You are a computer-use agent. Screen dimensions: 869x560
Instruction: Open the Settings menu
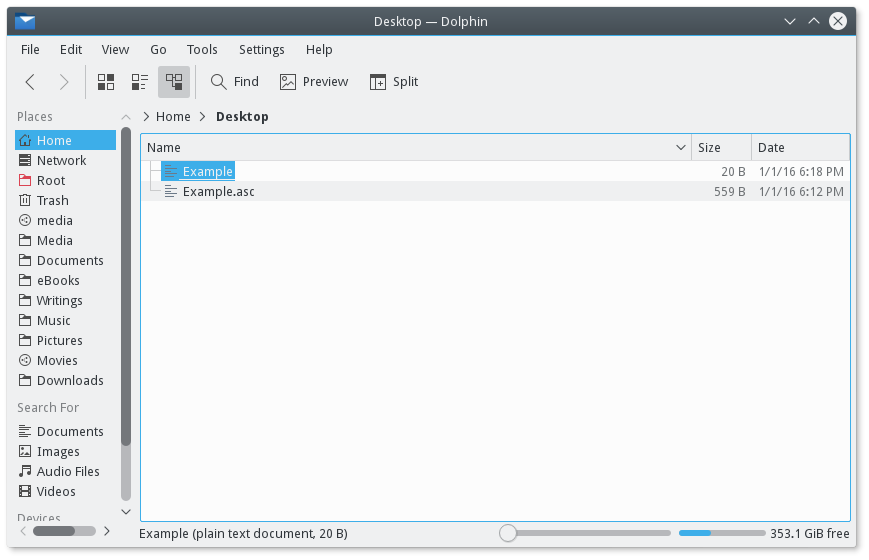coord(262,49)
